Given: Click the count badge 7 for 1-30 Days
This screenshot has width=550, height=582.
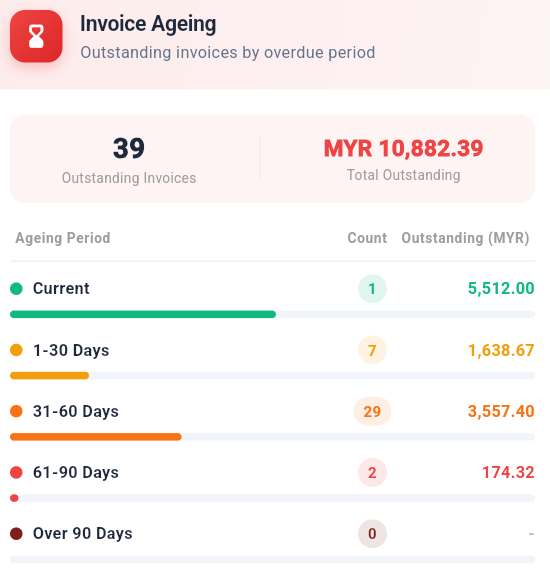Looking at the screenshot, I should click(x=372, y=350).
